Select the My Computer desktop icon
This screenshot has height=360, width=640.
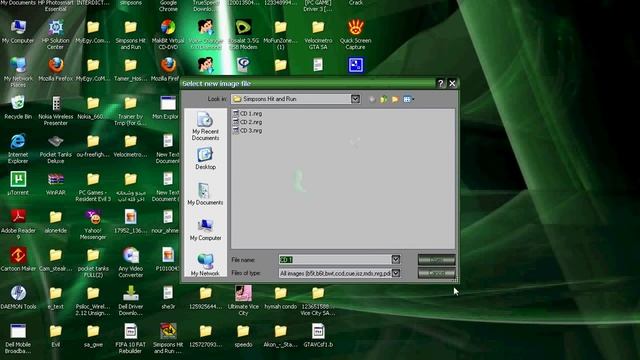tap(18, 32)
